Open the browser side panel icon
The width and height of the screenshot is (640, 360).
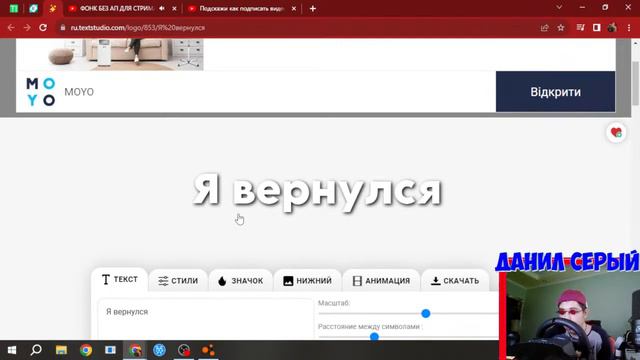pyautogui.click(x=596, y=28)
